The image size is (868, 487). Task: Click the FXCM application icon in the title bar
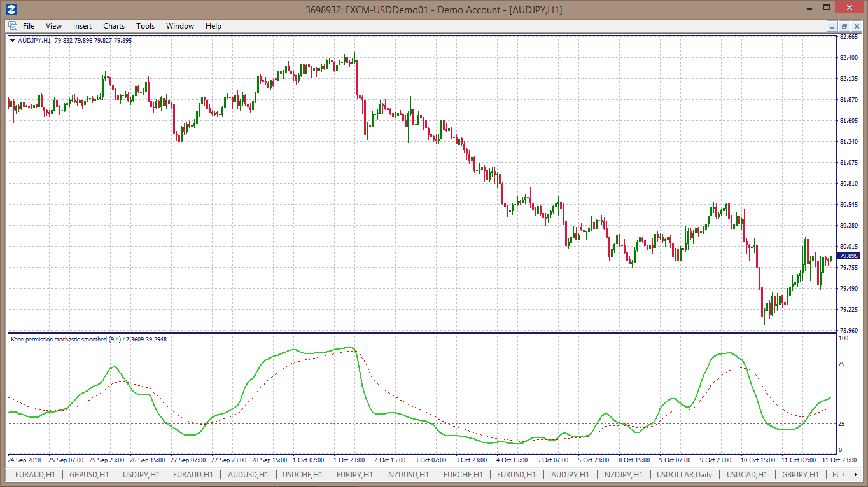pyautogui.click(x=11, y=10)
